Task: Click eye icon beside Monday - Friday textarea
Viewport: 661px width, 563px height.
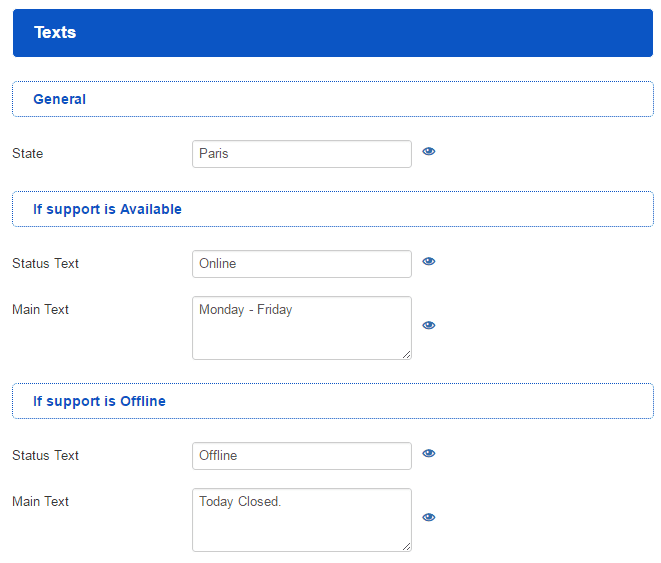Action: click(429, 326)
